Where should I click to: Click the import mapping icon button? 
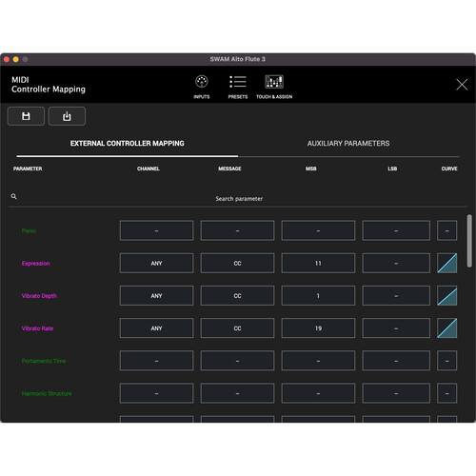pyautogui.click(x=67, y=116)
